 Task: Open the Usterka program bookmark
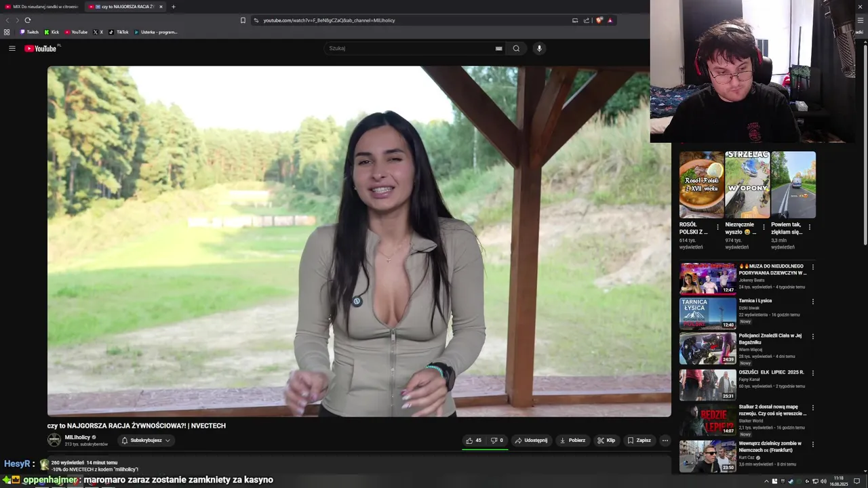(x=156, y=32)
